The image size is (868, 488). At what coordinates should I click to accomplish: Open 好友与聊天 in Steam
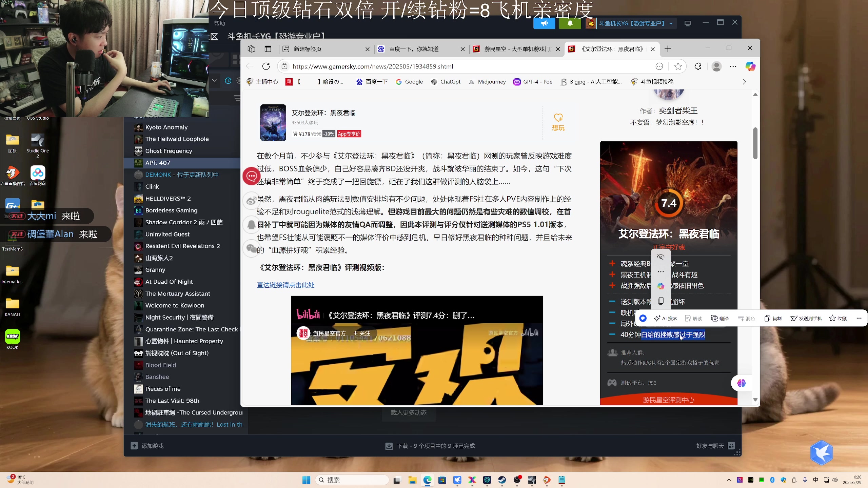715,446
